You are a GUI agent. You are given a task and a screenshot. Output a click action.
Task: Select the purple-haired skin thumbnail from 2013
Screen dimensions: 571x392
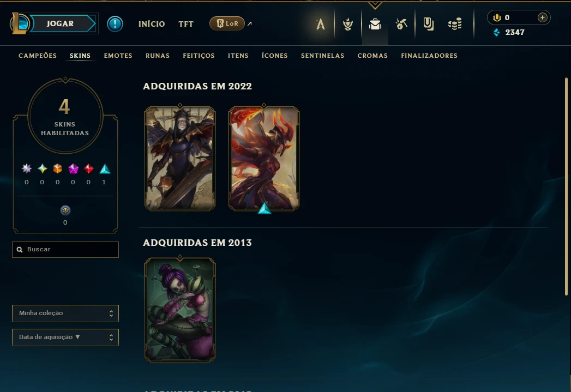tap(180, 310)
